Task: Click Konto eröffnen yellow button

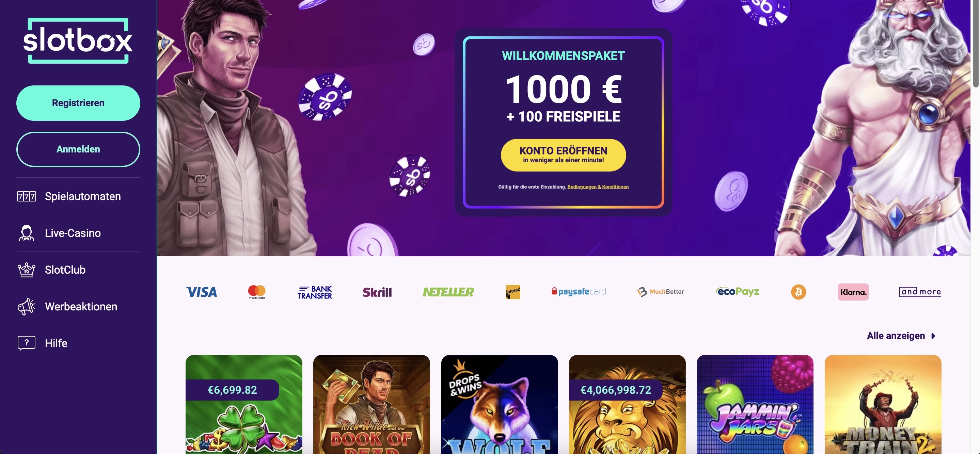Action: (x=563, y=155)
